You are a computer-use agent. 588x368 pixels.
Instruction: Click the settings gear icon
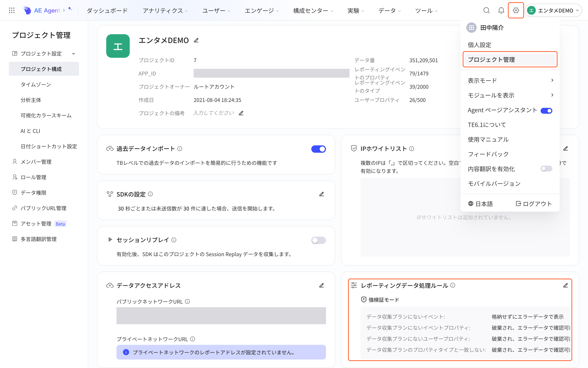click(516, 10)
